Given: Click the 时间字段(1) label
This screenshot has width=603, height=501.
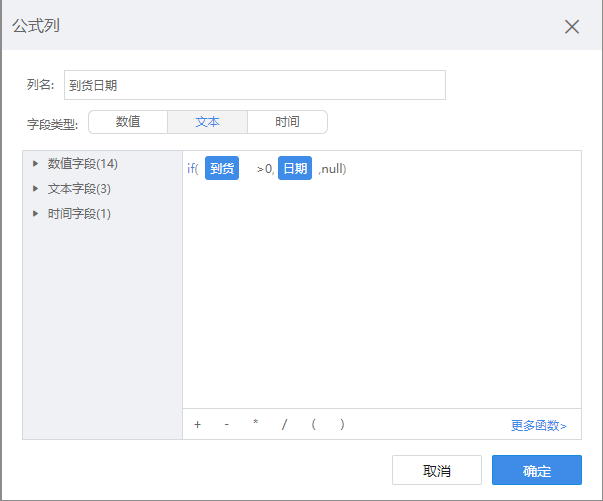Looking at the screenshot, I should click(x=79, y=213).
